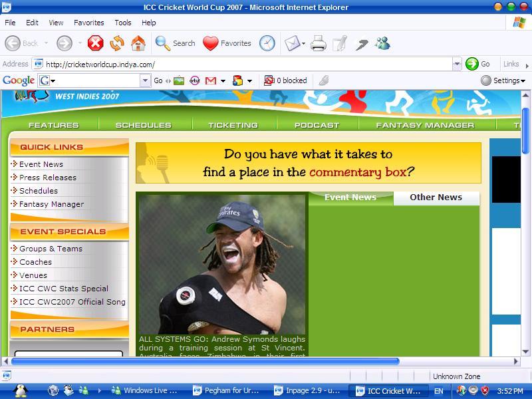Click the page icon in address bar
Viewport: 532px width, 399px height.
pyautogui.click(x=39, y=64)
